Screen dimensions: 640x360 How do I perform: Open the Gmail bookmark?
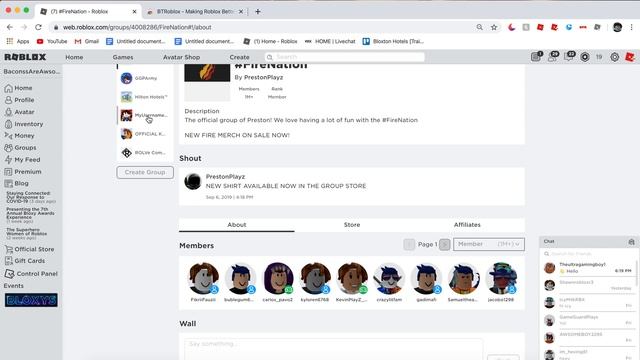coord(87,41)
